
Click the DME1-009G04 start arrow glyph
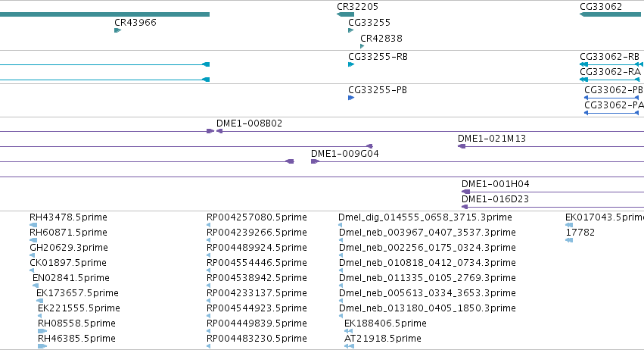pyautogui.click(x=315, y=161)
